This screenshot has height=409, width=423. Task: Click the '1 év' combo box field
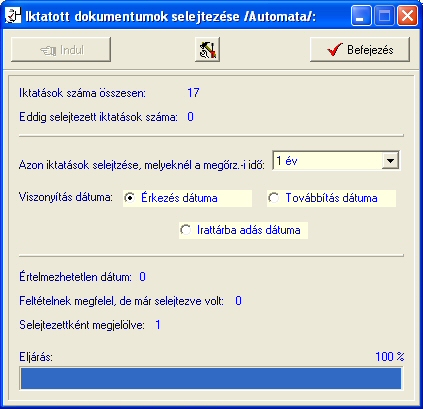[336, 161]
